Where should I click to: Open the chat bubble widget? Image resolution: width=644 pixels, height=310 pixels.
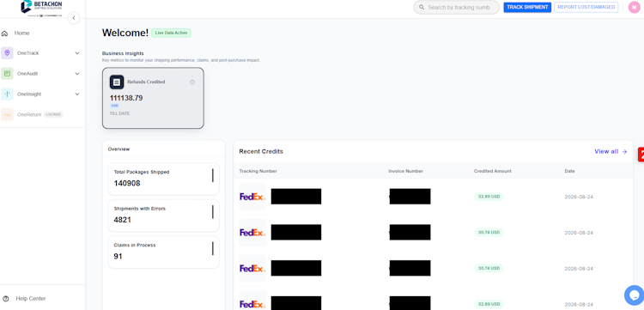pos(634,295)
